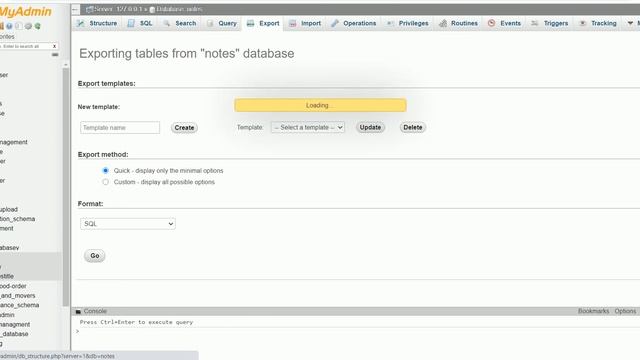This screenshot has height=360, width=640.
Task: Click the Export tab icon
Action: 251,23
